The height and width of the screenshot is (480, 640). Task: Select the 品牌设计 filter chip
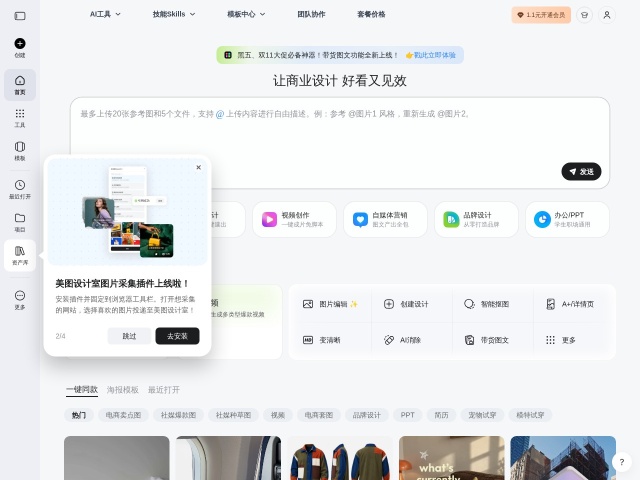(367, 415)
